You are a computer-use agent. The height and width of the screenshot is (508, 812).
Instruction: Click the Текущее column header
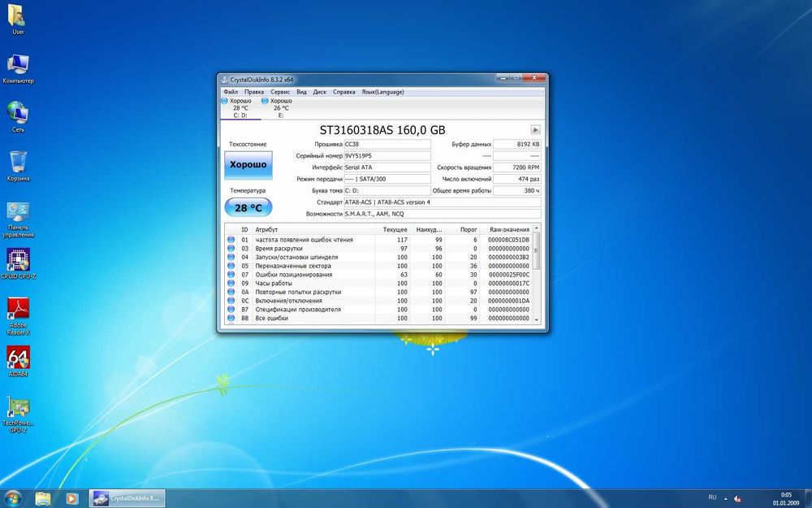[392, 229]
